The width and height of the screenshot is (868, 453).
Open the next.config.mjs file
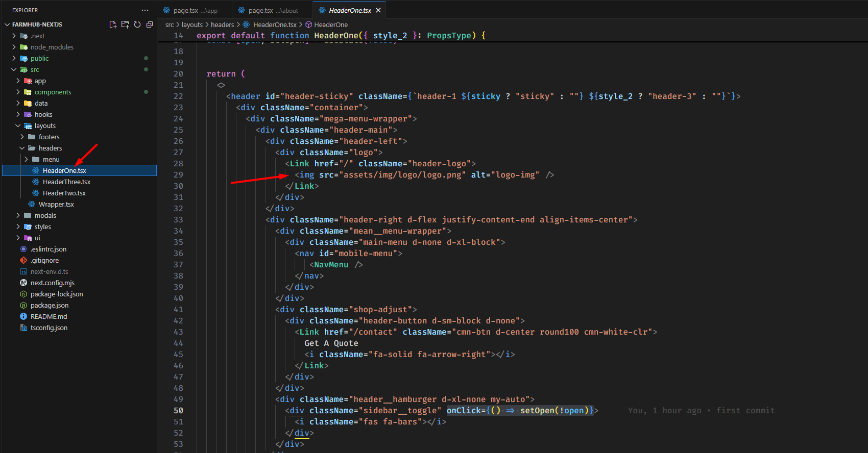(52, 283)
